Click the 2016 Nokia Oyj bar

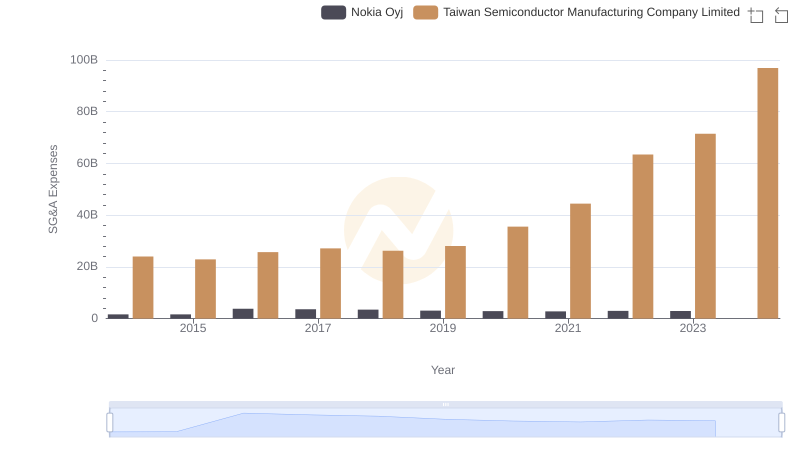(x=243, y=314)
